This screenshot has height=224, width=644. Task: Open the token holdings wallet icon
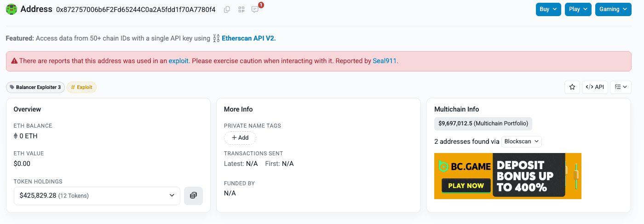coord(193,195)
